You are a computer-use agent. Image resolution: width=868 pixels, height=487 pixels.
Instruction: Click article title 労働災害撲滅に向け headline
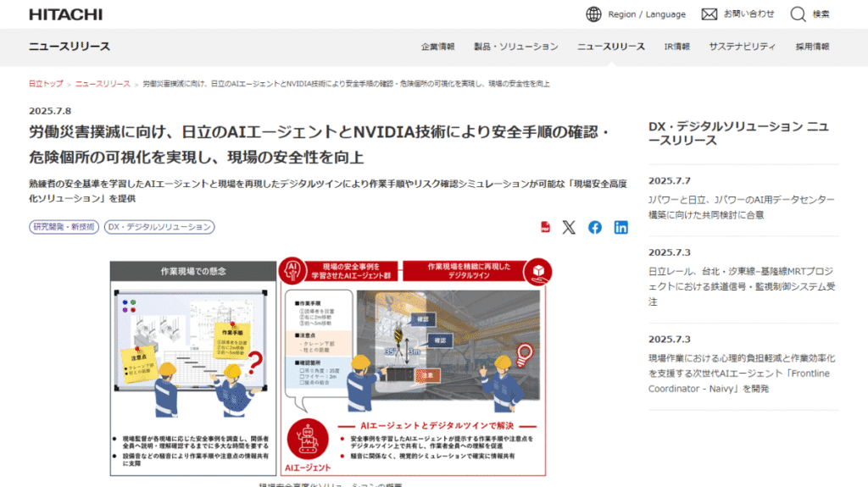point(319,145)
